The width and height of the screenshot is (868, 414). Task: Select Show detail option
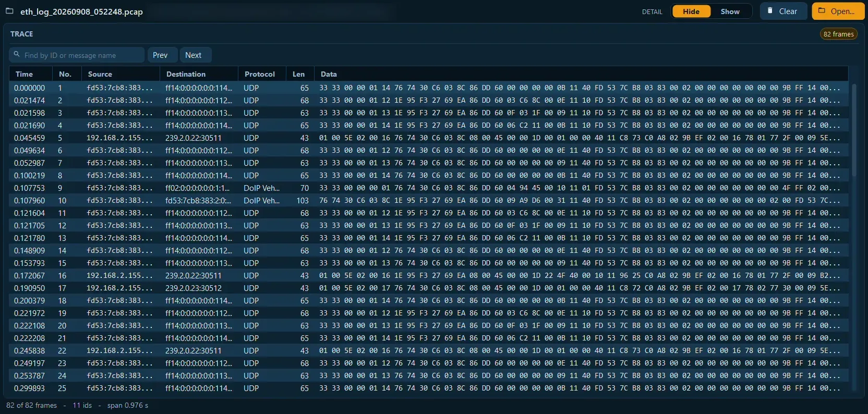point(730,11)
